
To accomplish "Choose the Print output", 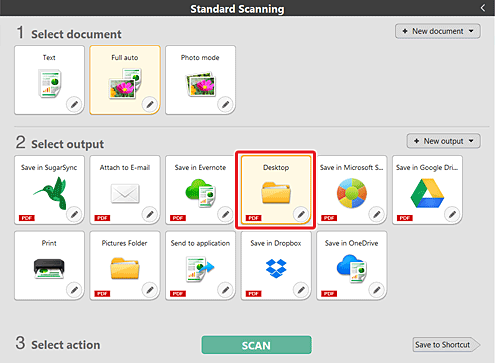I will click(x=49, y=266).
